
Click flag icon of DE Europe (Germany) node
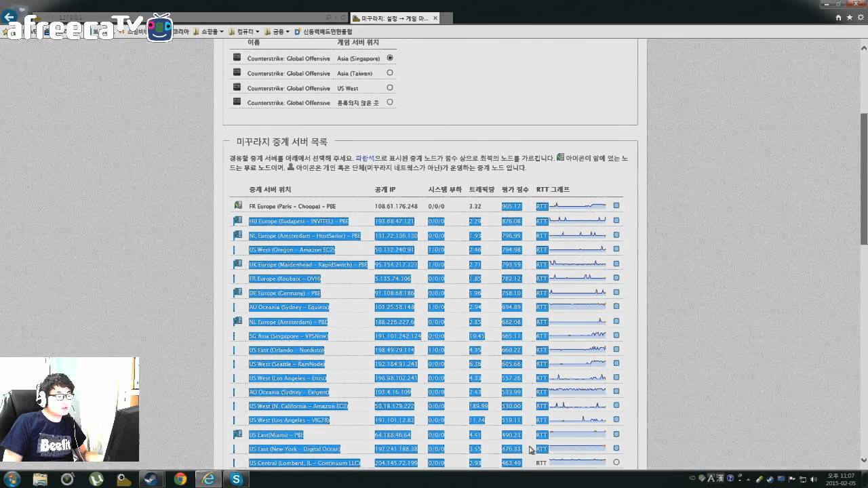[238, 293]
